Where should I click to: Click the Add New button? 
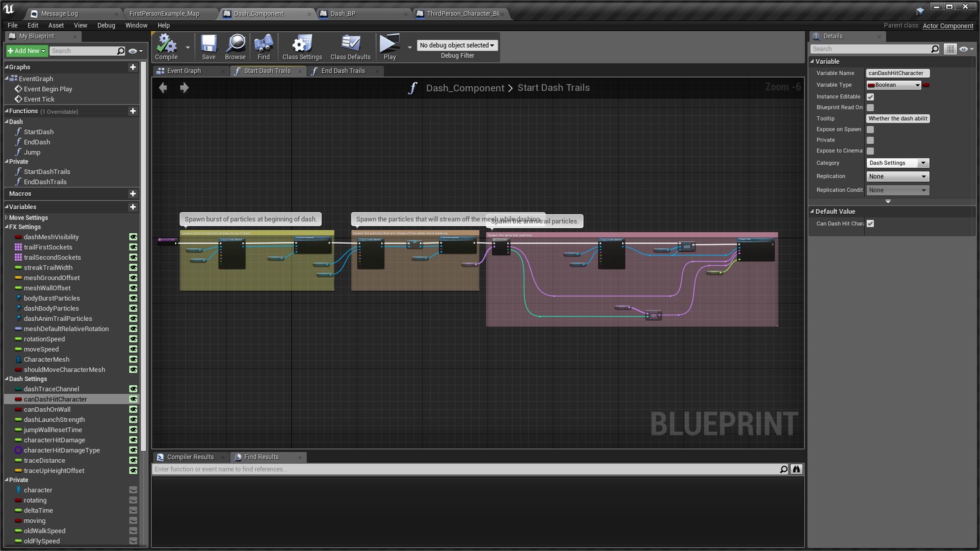[x=24, y=50]
